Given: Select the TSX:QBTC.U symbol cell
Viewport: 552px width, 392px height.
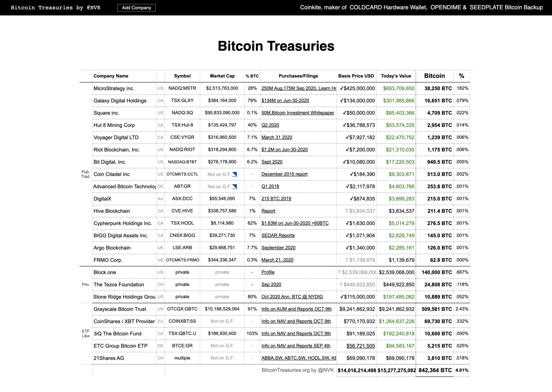Looking at the screenshot, I should coord(182,333).
